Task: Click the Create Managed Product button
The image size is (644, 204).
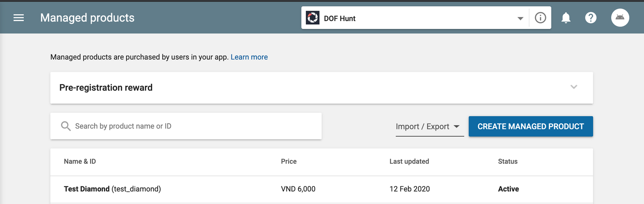Action: coord(530,127)
